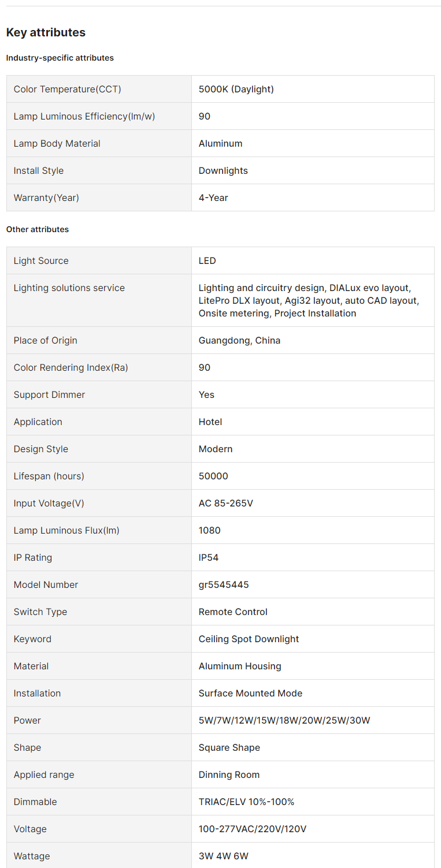Click the "IP54" rating value
Screen dimensions: 441x868
(x=209, y=557)
